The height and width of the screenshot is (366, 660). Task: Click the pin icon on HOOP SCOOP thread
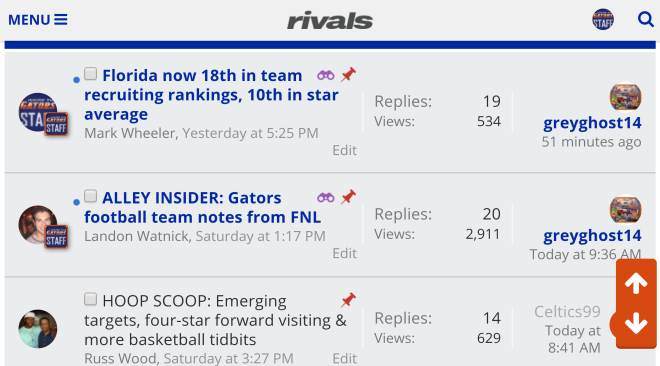348,300
